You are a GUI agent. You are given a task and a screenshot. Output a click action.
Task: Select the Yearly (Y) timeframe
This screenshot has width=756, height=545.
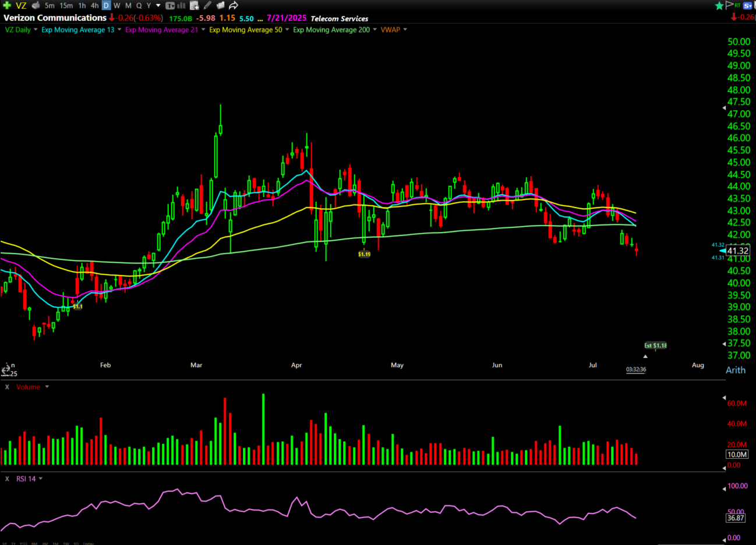tap(149, 5)
